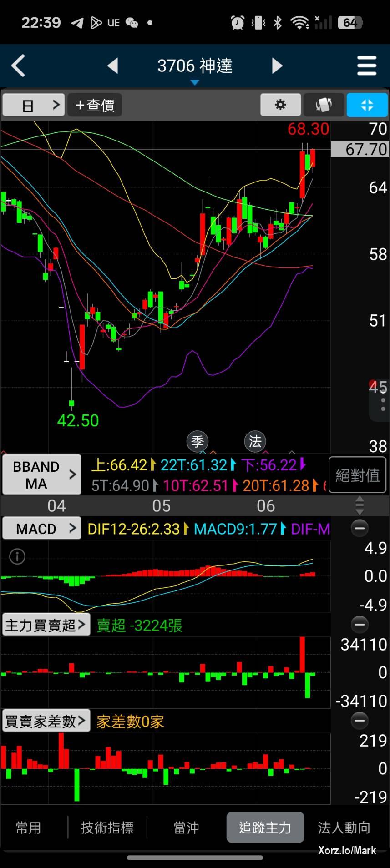Collapse the 買賣家差數 panel
The height and width of the screenshot is (868, 390).
coord(360,721)
